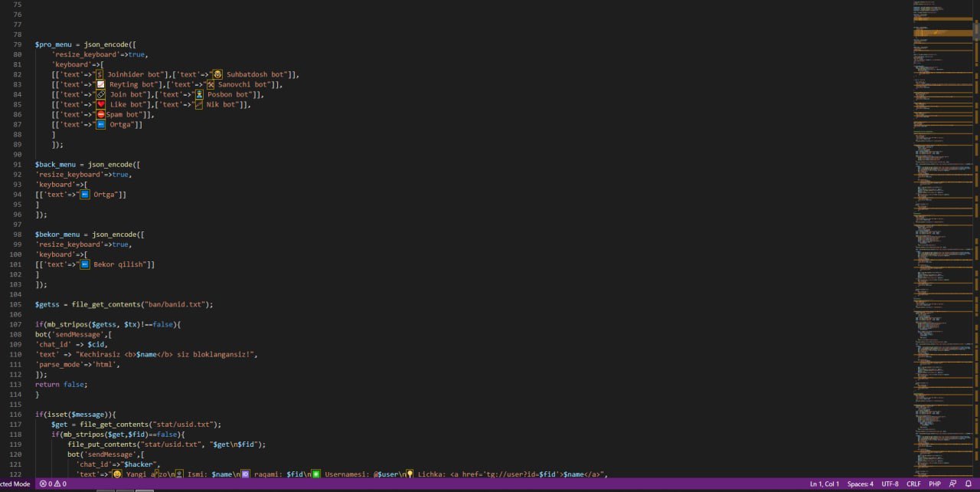The image size is (980, 492).
Task: Click 'keyboard'=>[ on line 100
Action: click(x=61, y=254)
